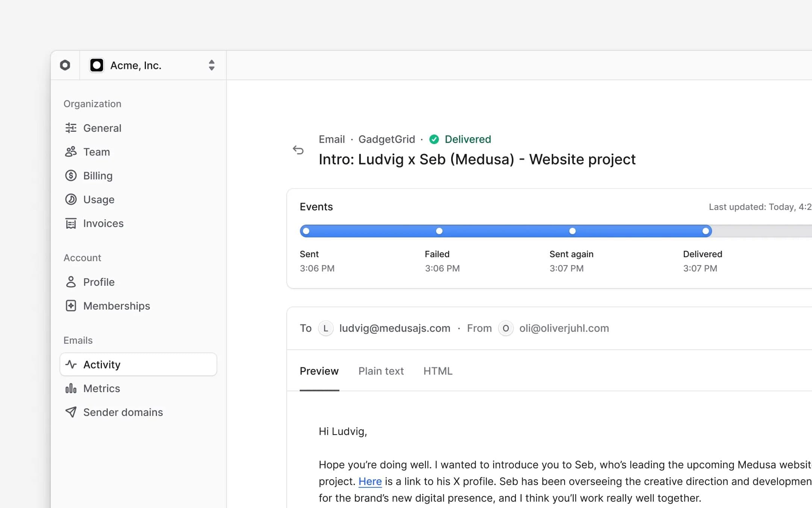Click the Memberships plus-box icon
The height and width of the screenshot is (508, 812).
tap(71, 306)
